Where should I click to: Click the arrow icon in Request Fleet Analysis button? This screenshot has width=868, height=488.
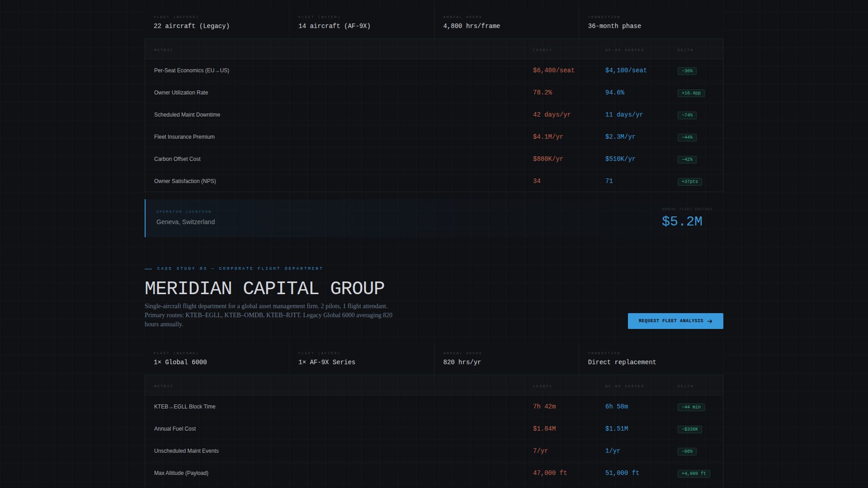(x=710, y=321)
